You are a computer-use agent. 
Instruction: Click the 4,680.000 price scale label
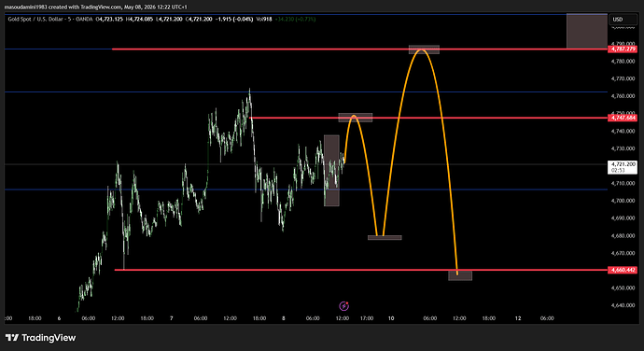point(623,236)
